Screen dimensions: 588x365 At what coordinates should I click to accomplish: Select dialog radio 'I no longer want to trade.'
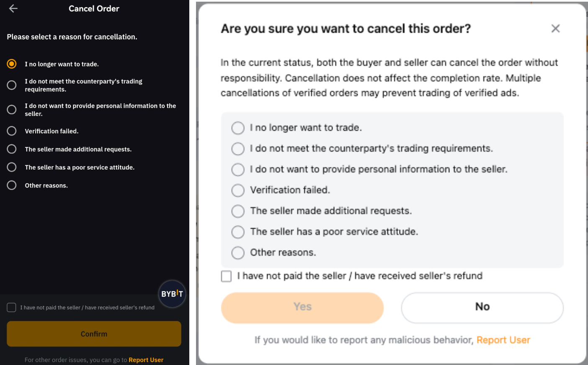click(x=238, y=128)
